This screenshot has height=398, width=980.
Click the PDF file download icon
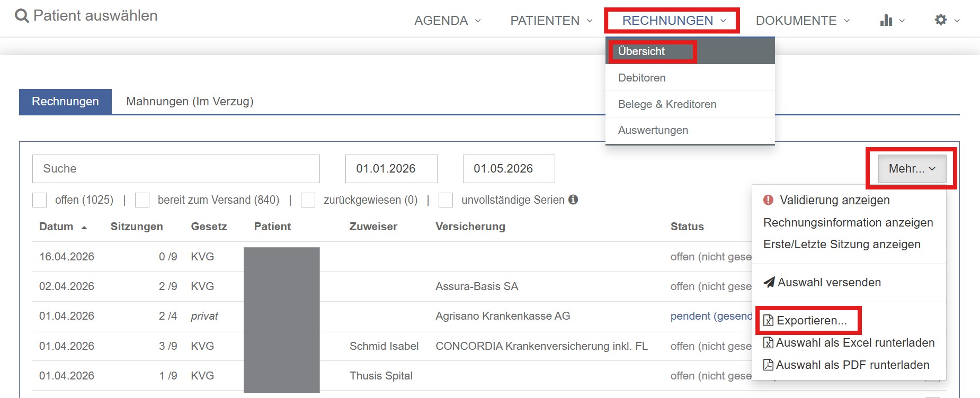point(768,365)
